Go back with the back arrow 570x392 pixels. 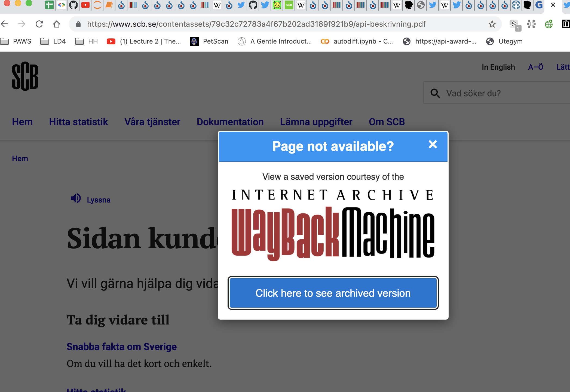coord(5,24)
